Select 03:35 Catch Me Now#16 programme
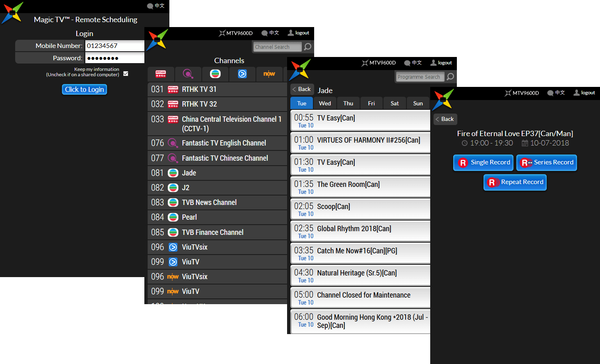The width and height of the screenshot is (600, 364). (x=360, y=253)
